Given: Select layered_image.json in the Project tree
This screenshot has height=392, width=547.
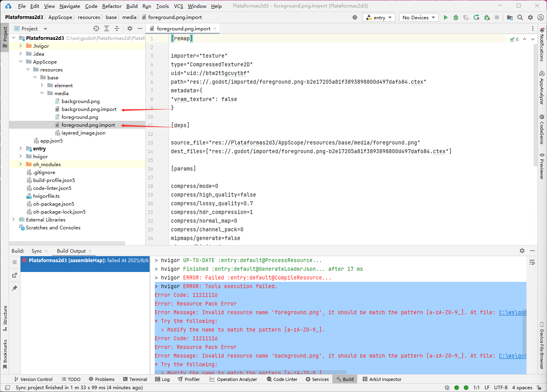Looking at the screenshot, I should (83, 133).
